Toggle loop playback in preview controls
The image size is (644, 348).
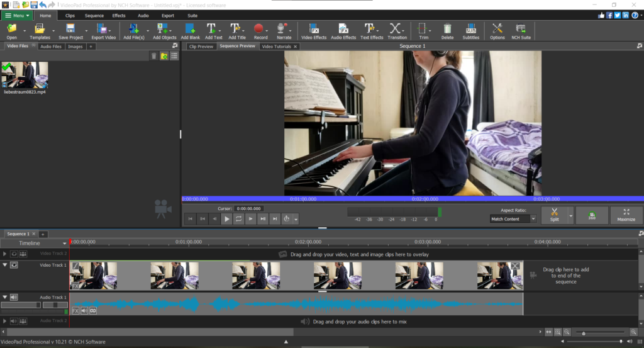239,219
